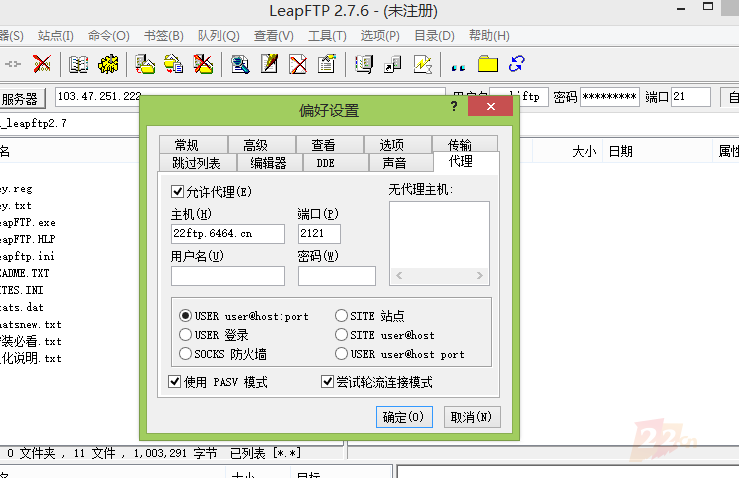This screenshot has height=478, width=739.
Task: Switch to 常规 tab
Action: [193, 145]
